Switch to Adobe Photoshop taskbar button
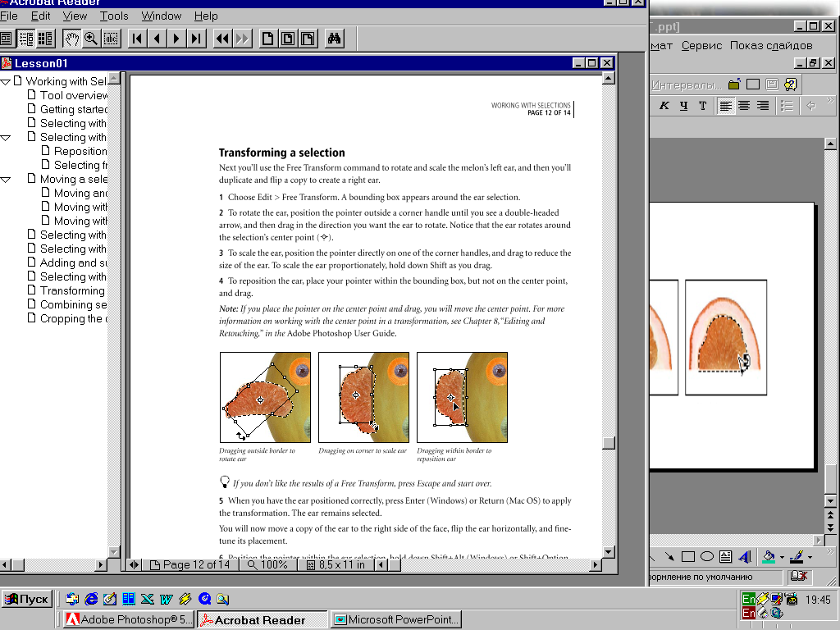 coord(129,620)
